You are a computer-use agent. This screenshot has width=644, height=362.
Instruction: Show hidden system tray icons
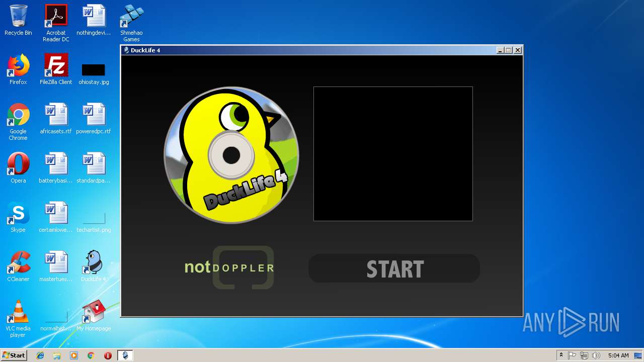click(561, 355)
